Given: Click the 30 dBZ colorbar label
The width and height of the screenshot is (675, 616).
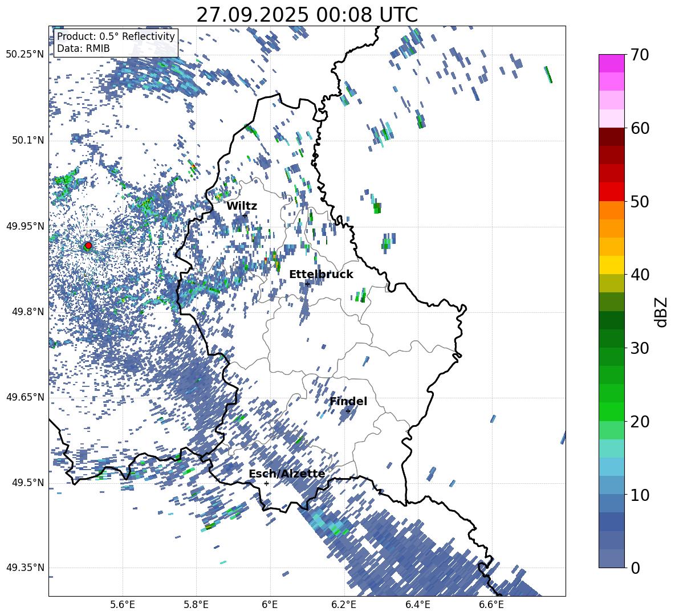Looking at the screenshot, I should coord(640,348).
